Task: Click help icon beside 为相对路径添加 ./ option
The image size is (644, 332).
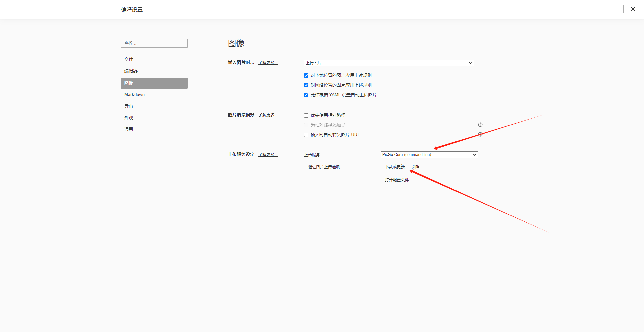Action: point(480,125)
